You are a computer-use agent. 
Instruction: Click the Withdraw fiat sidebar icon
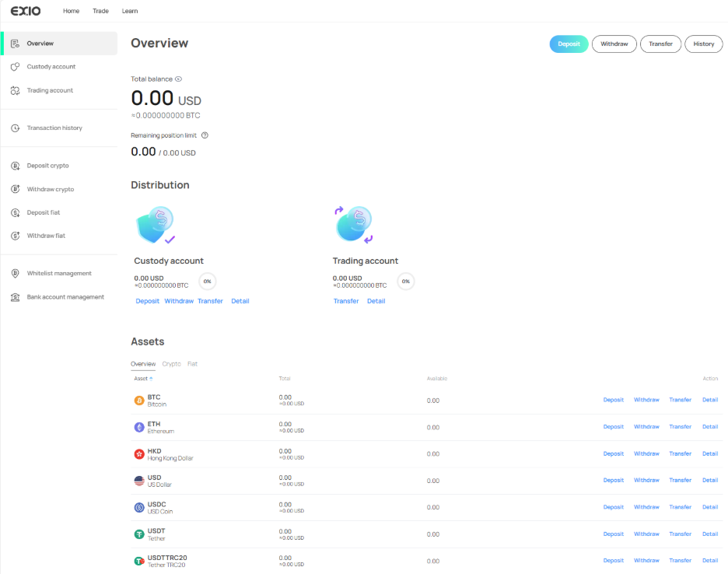[x=15, y=236]
